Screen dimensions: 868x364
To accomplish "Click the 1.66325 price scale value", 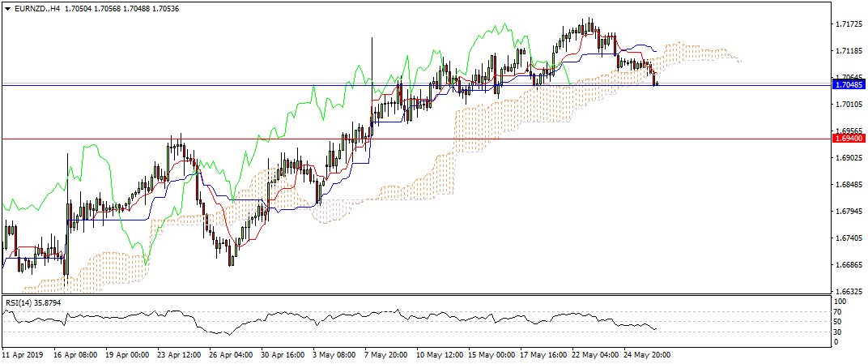I will [849, 291].
